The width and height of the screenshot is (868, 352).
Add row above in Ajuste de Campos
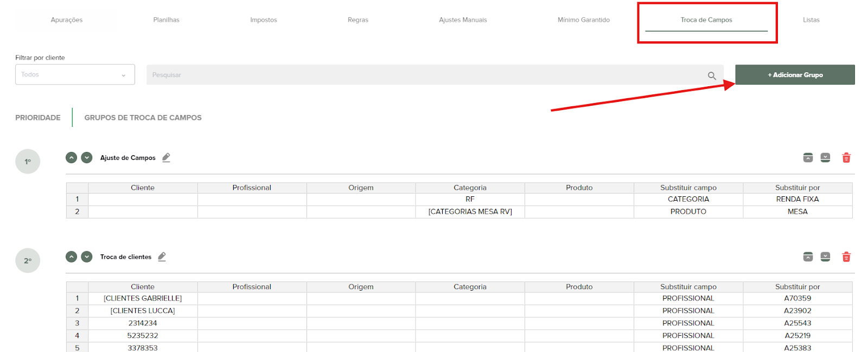pos(808,158)
